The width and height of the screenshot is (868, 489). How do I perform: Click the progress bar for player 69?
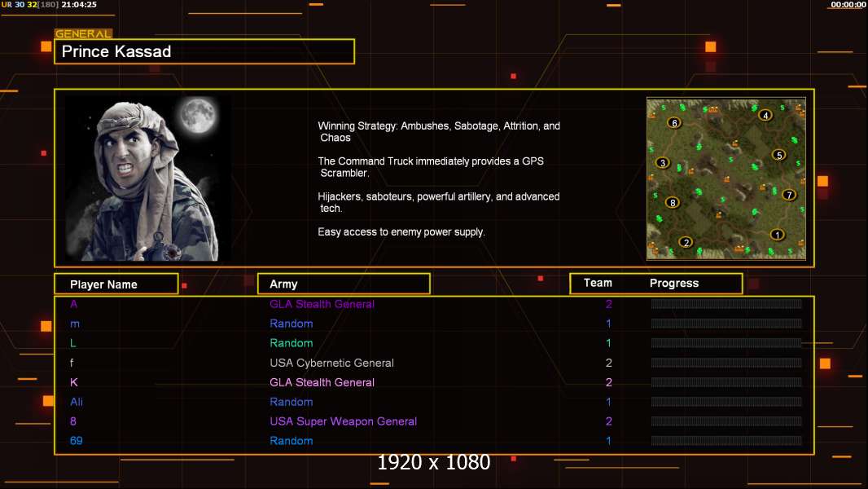[x=726, y=441]
